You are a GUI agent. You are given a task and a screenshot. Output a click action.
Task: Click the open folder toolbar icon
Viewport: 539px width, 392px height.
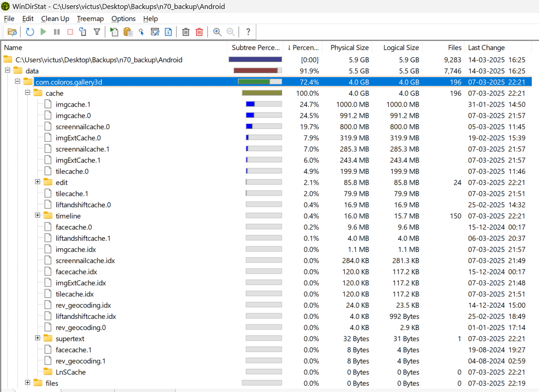point(12,32)
